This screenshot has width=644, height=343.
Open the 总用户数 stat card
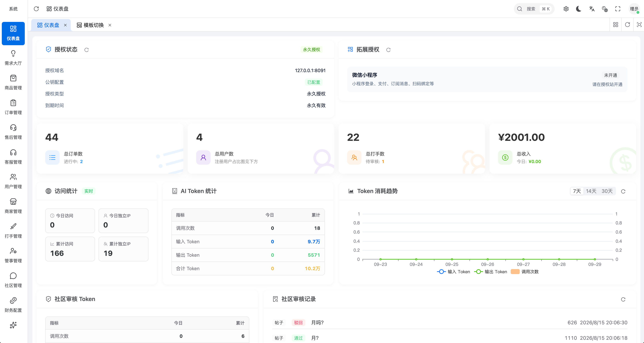coord(261,149)
